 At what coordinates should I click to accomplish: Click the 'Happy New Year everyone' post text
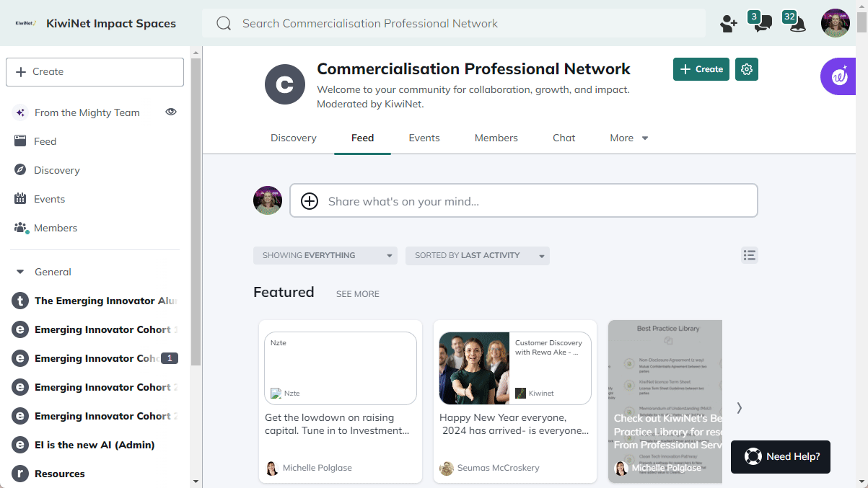pos(514,424)
